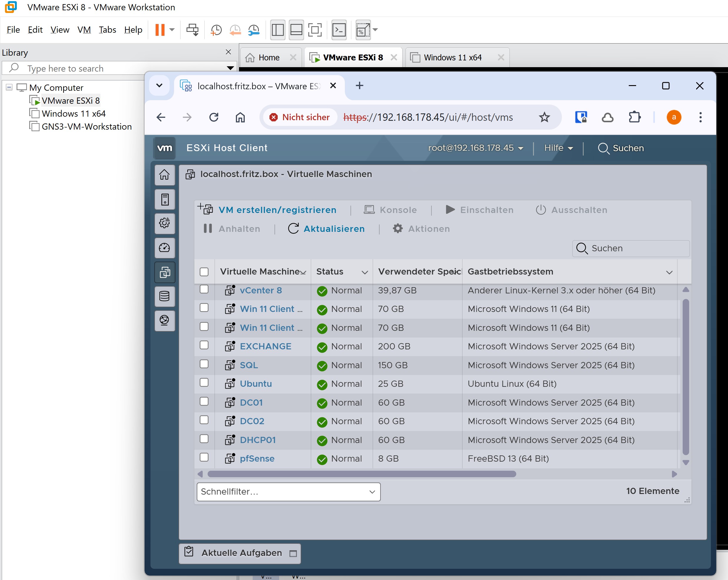Image resolution: width=728 pixels, height=580 pixels.
Task: Open the Schnellfilter dropdown
Action: (288, 492)
